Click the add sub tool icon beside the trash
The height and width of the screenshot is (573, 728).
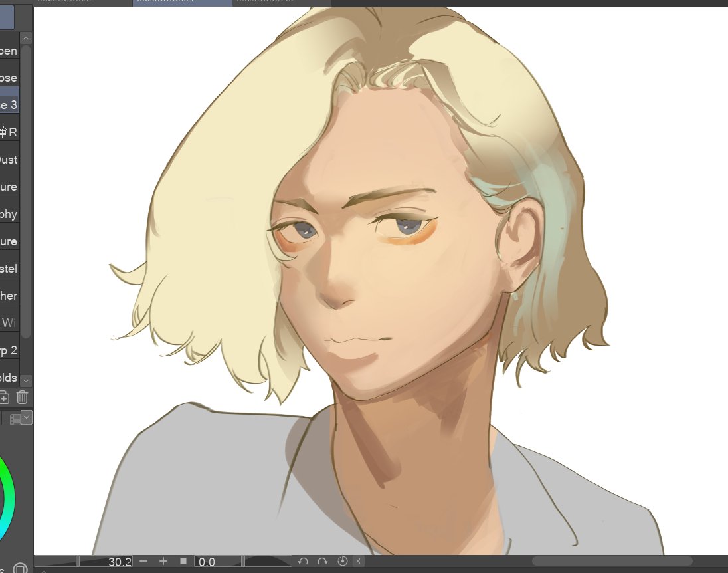(x=3, y=398)
